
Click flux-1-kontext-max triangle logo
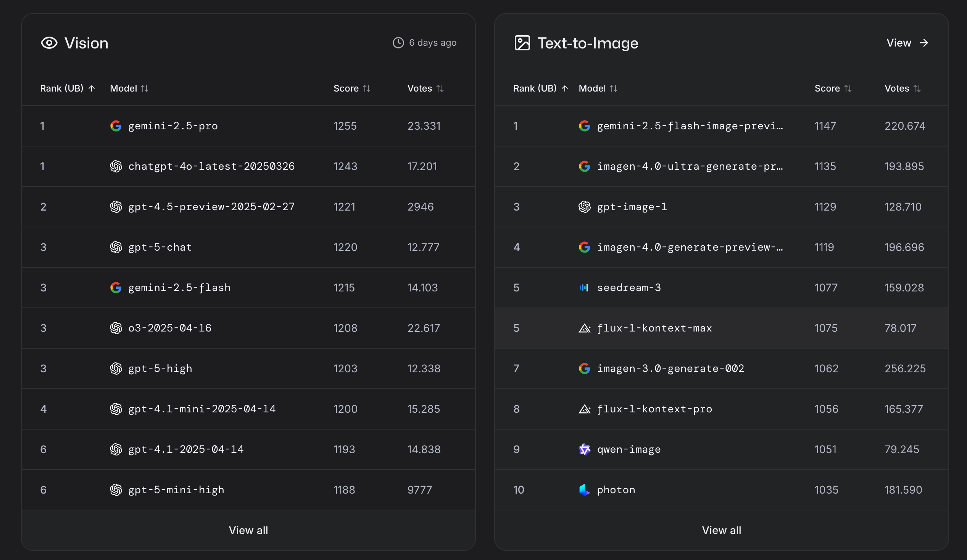[584, 328]
